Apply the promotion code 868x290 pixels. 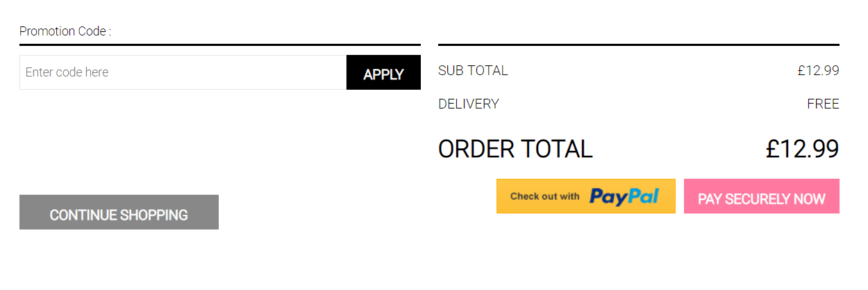383,72
